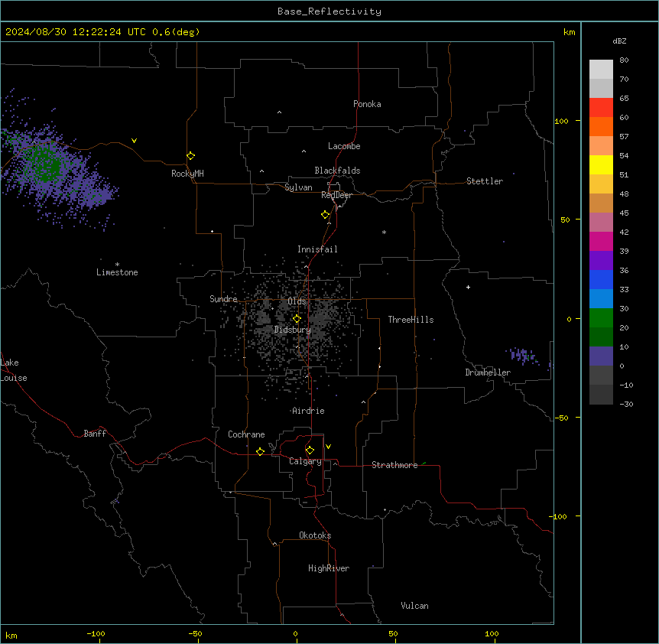Click the Base_Reflectivity title text
Screen dimensions: 659x644
(329, 11)
